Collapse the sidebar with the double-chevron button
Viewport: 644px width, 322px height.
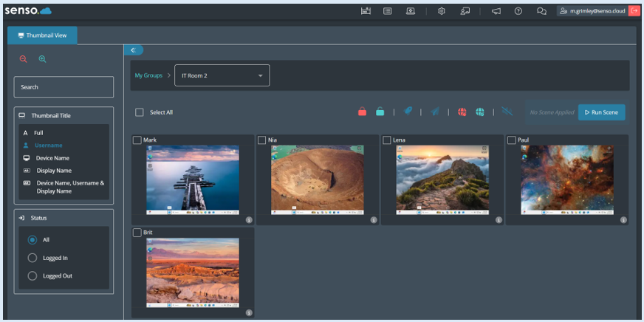(x=133, y=50)
